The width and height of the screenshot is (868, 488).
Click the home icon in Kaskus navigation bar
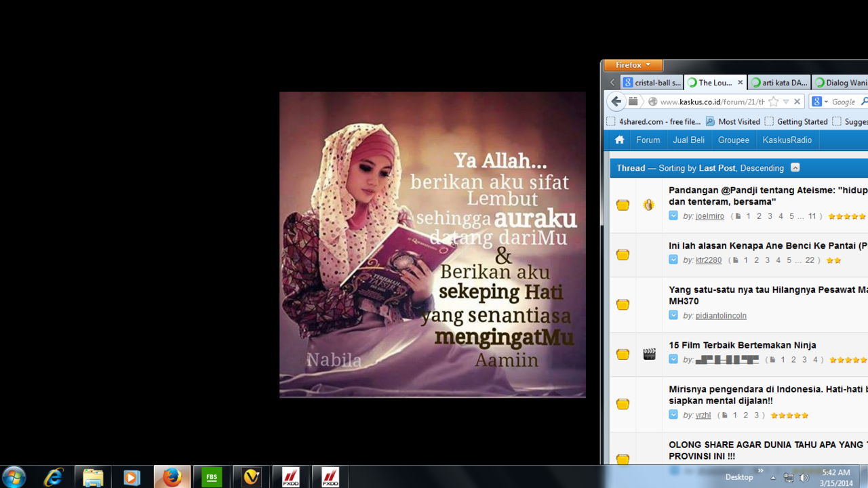pyautogui.click(x=618, y=140)
